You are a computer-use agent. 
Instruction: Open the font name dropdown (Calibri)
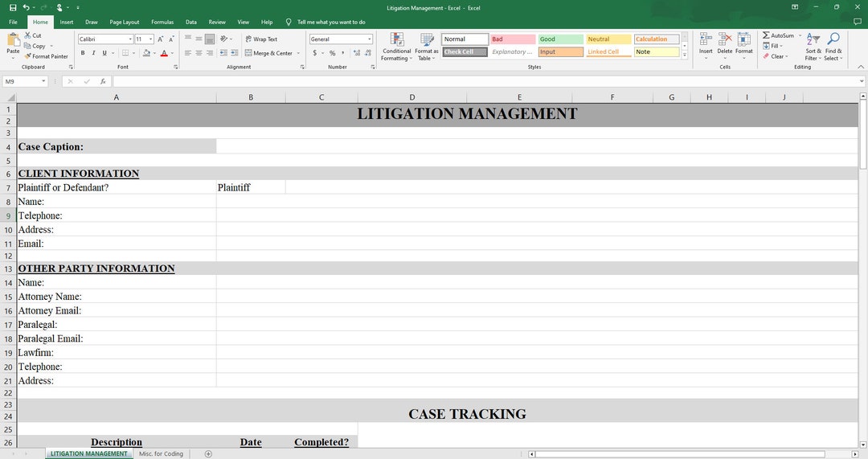pos(131,39)
